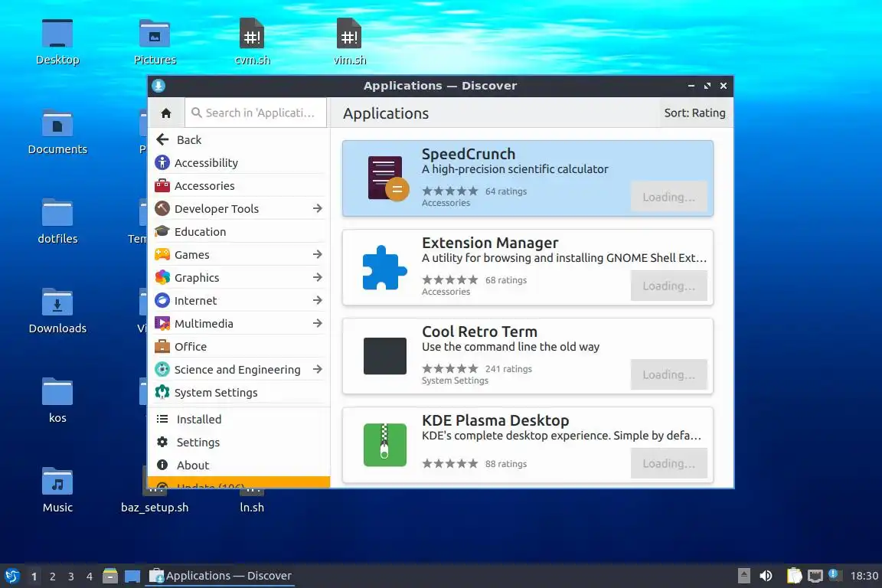Image resolution: width=882 pixels, height=588 pixels.
Task: Open the Documents folder on desktop
Action: click(x=57, y=132)
